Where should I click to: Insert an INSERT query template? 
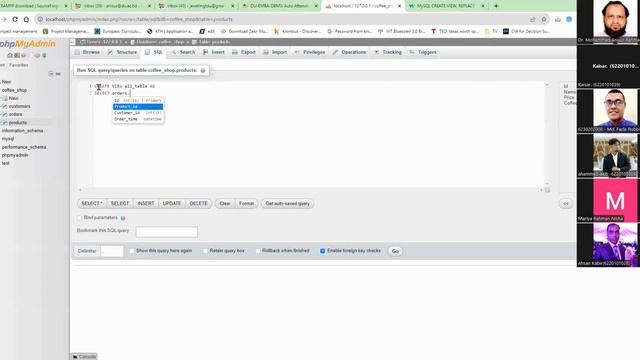click(x=146, y=203)
